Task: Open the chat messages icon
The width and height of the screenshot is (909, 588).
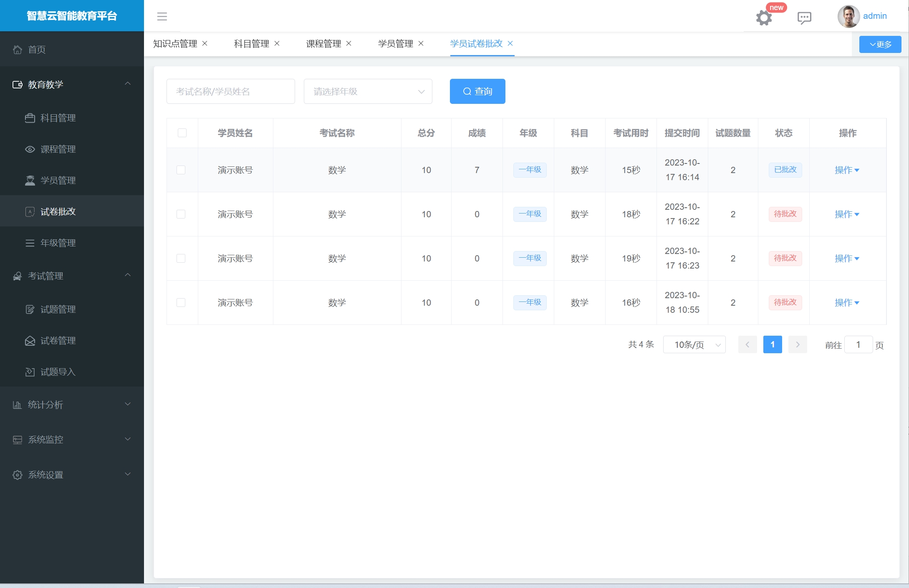Action: tap(804, 18)
